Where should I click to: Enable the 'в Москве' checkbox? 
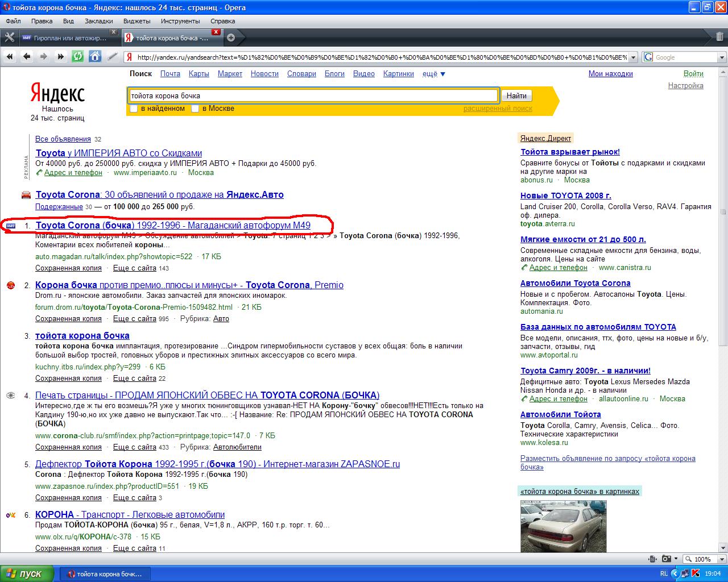click(x=195, y=109)
